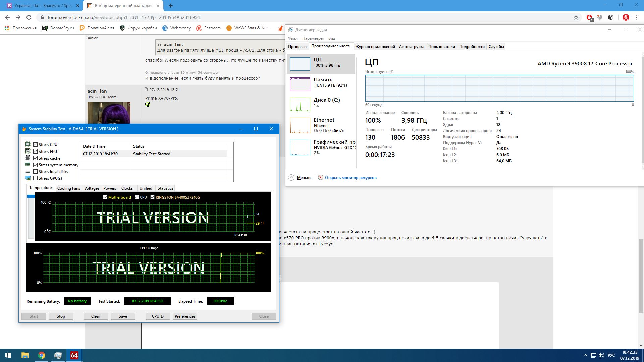Switch to the Автозагрузка tab
The width and height of the screenshot is (644, 362).
tap(412, 47)
